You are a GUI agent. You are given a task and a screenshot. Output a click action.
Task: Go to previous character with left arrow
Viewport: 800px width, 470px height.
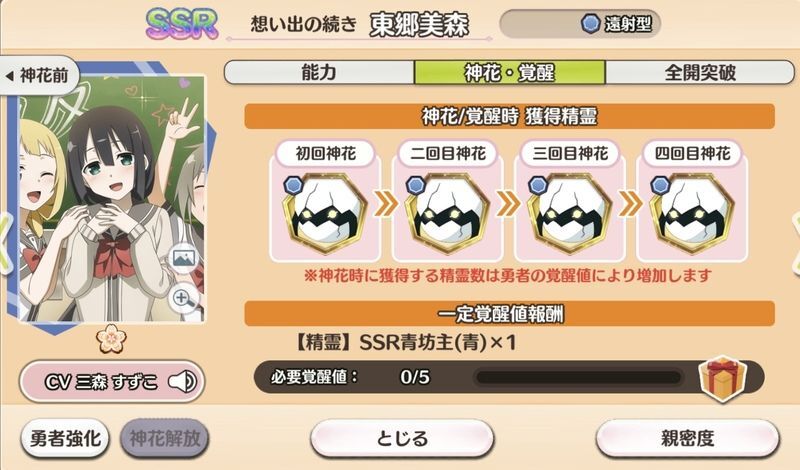[x=5, y=241]
